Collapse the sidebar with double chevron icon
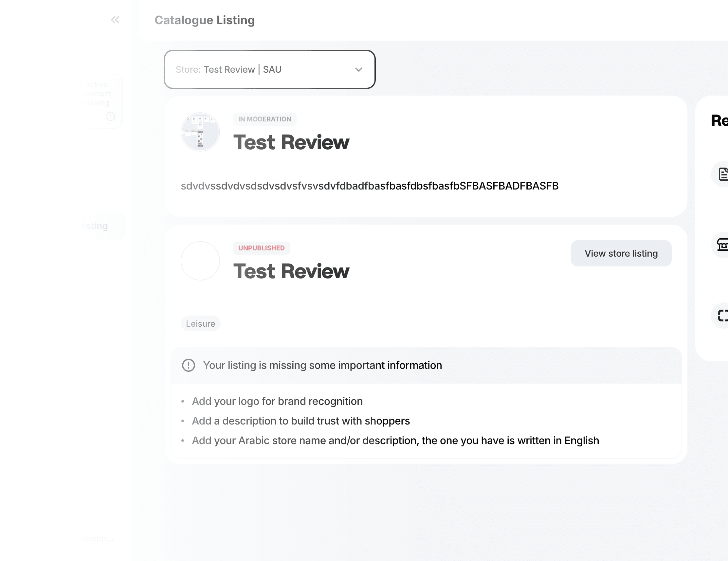Viewport: 728px width, 561px height. pyautogui.click(x=115, y=20)
